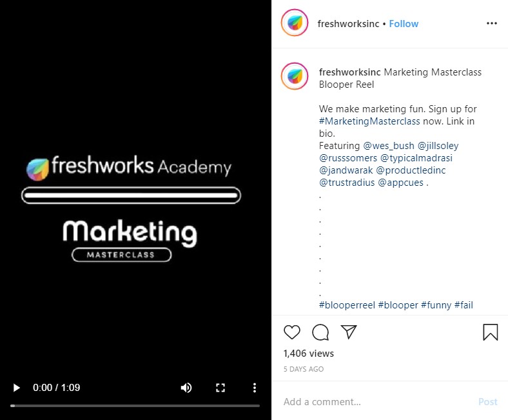Viewport: 508px width, 420px height.
Task: Open the #blooperreel hashtag
Action: 347,305
